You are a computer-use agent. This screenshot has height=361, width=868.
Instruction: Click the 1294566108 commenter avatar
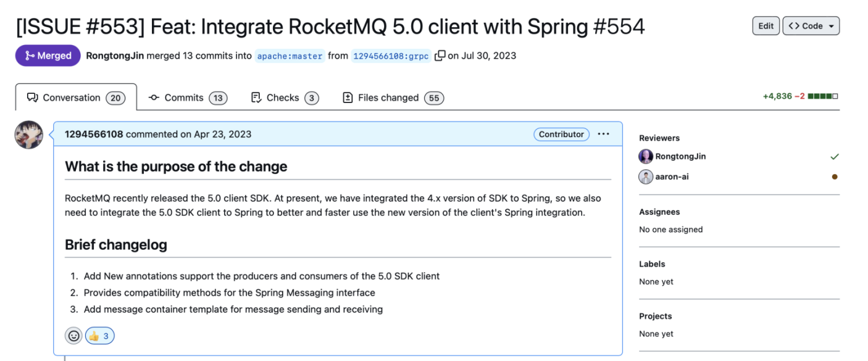coord(29,135)
